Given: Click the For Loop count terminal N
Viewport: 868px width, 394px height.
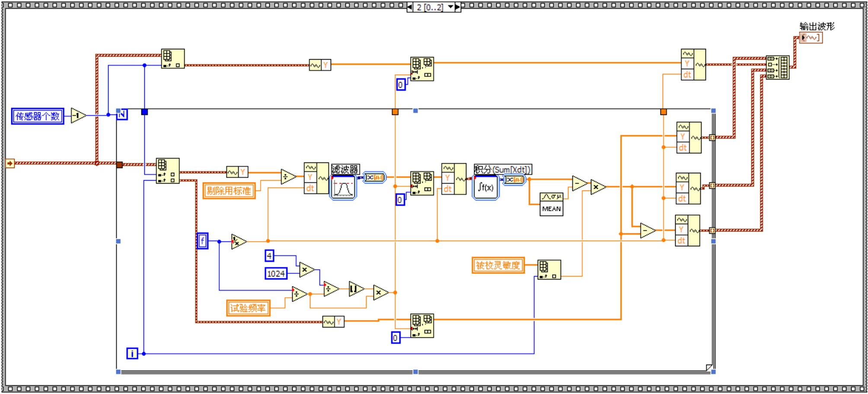Looking at the screenshot, I should pyautogui.click(x=122, y=114).
